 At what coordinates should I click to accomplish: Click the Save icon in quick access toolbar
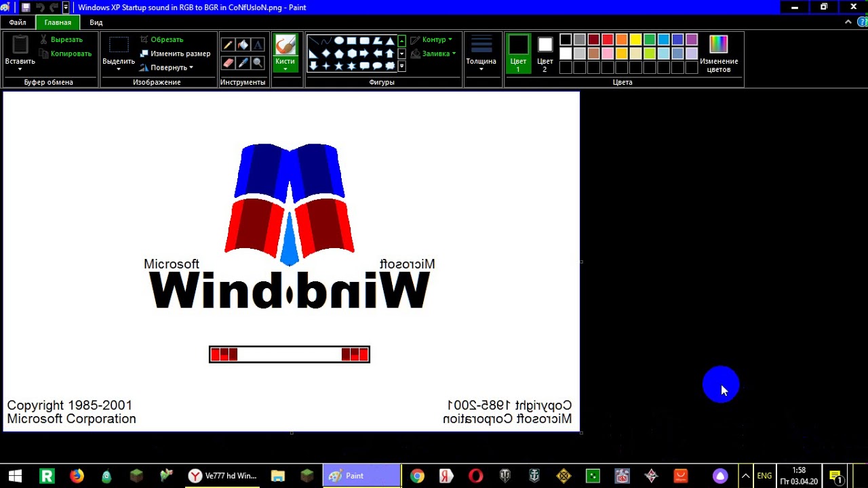[x=26, y=7]
